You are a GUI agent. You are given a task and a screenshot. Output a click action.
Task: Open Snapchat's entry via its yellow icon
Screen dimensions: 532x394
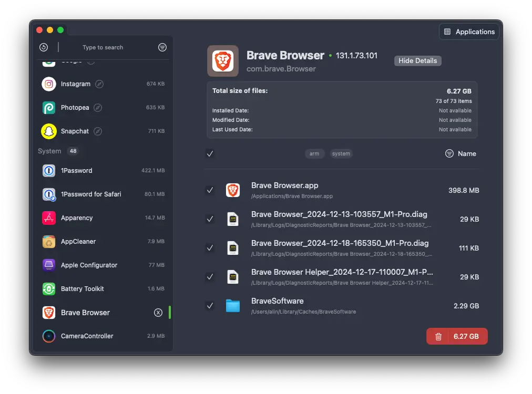(48, 131)
